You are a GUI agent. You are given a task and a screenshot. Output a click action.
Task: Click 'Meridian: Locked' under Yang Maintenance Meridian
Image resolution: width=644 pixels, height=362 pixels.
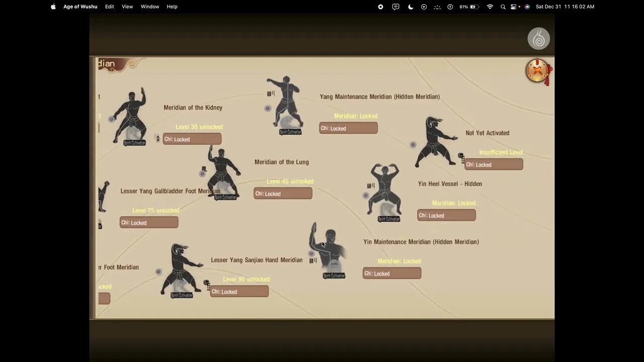[x=356, y=116]
